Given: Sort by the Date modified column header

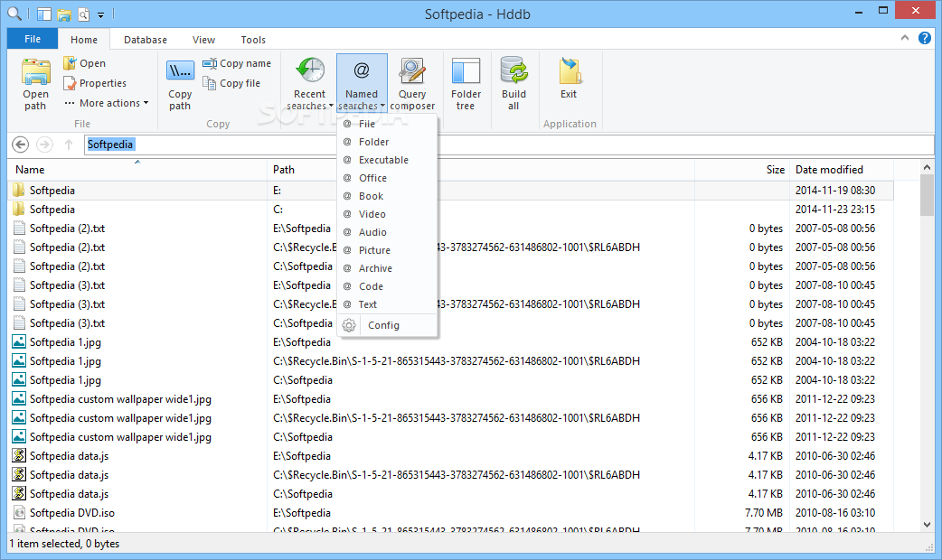Looking at the screenshot, I should pos(841,169).
